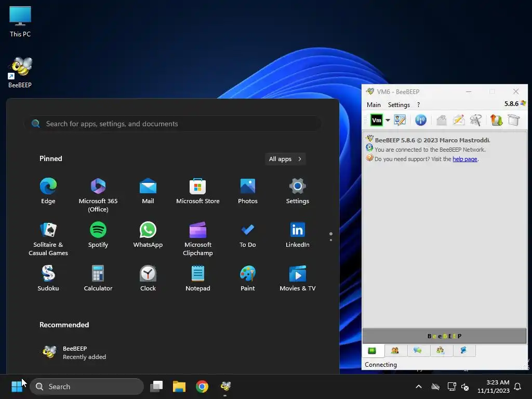The height and width of the screenshot is (399, 532).
Task: Open Mail from pinned apps
Action: click(x=148, y=191)
